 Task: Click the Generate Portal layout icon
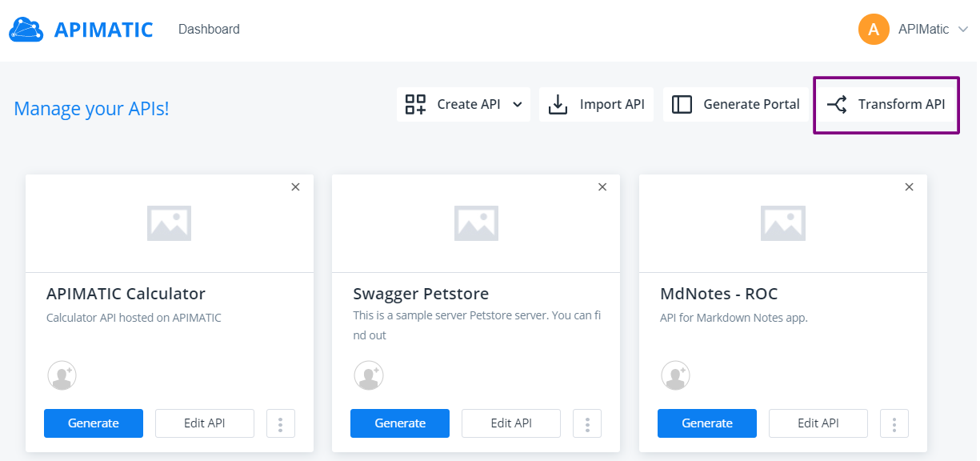click(x=682, y=105)
